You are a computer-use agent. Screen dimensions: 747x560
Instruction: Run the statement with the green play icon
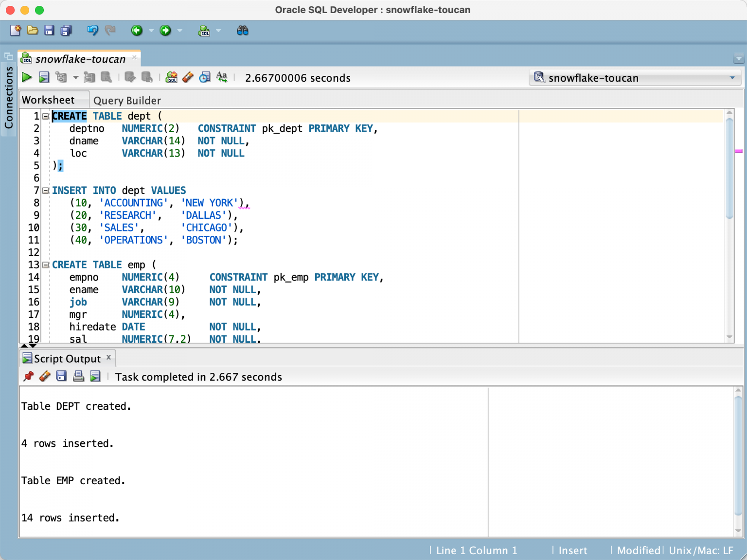[27, 77]
